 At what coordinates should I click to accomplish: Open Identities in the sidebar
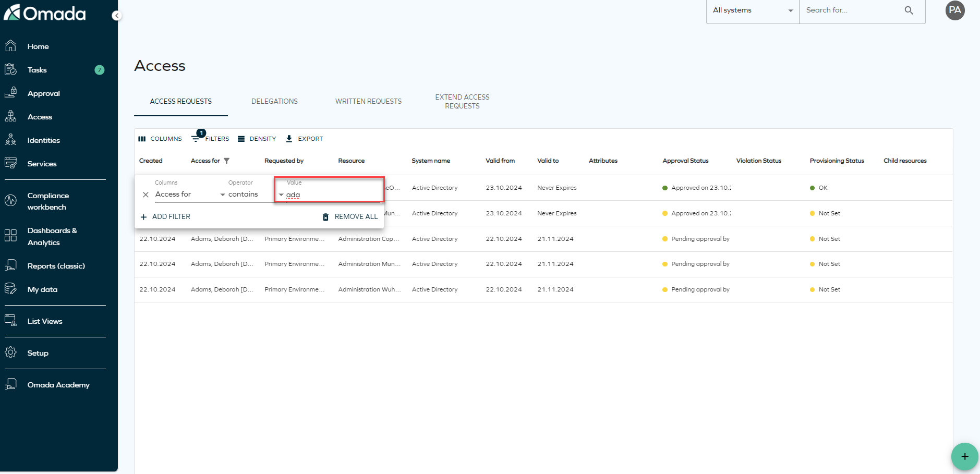click(44, 140)
